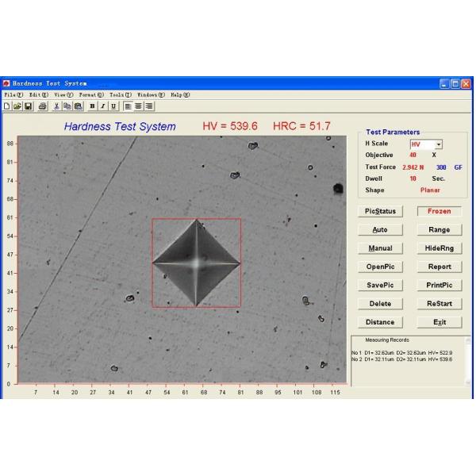Open the File menu
Viewport: 476px width, 476px height.
click(x=13, y=94)
